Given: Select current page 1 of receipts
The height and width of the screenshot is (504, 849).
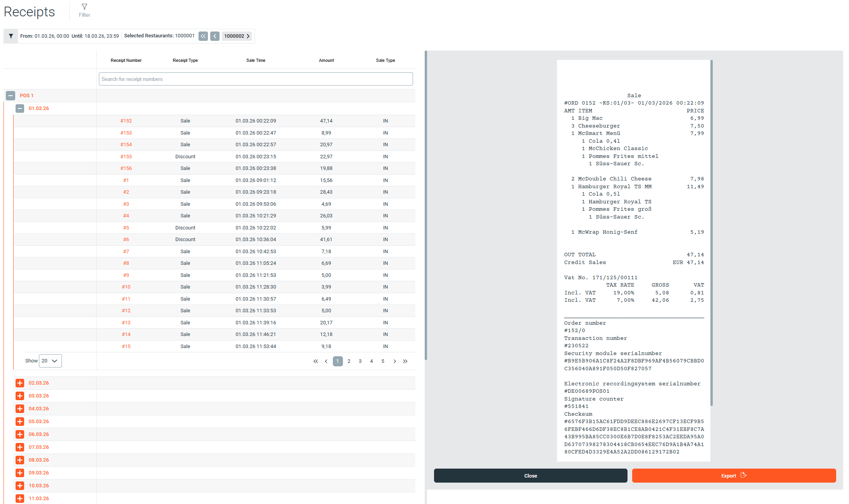Looking at the screenshot, I should [338, 361].
